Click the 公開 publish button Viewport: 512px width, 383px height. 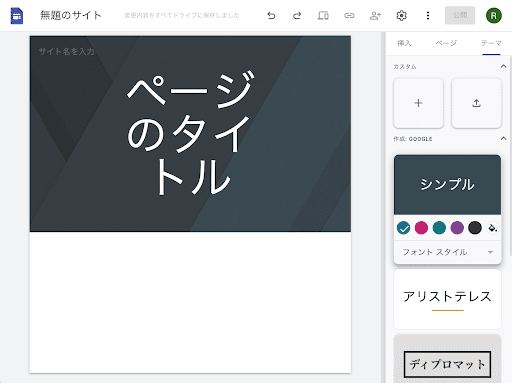click(x=460, y=15)
